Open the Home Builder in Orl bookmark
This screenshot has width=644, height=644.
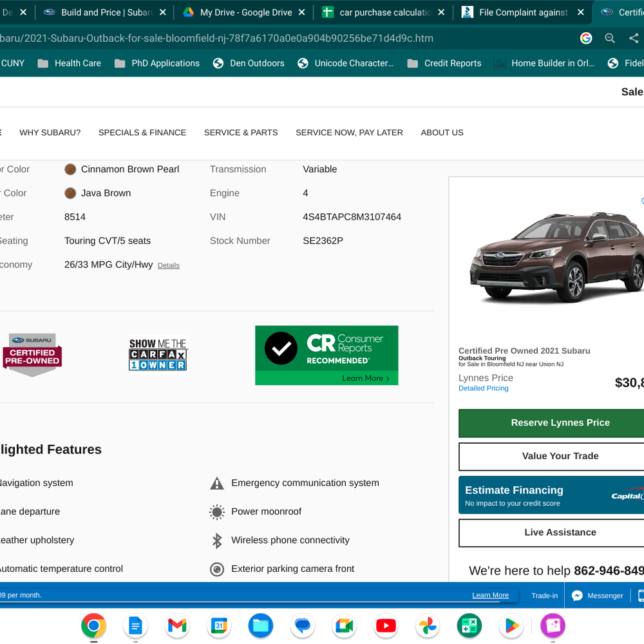click(544, 63)
